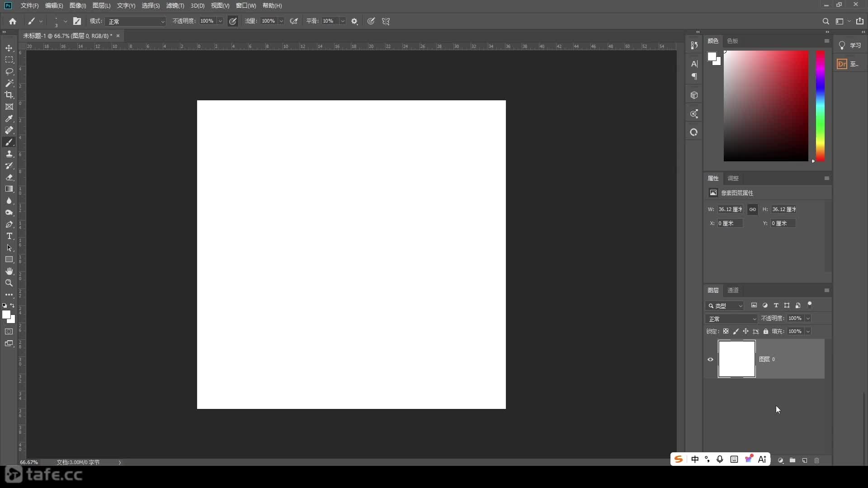Screen dimensions: 868x488
Task: Select the Zoom tool
Action: (9, 283)
